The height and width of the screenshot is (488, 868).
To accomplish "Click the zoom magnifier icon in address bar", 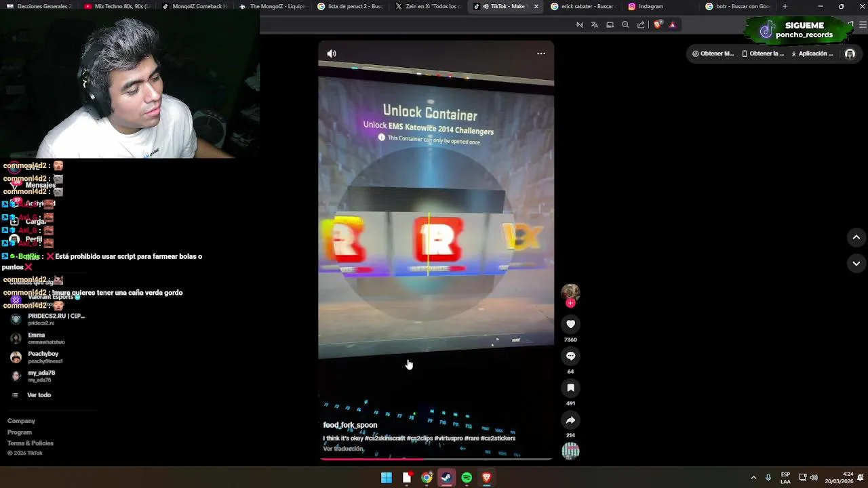I will [625, 24].
